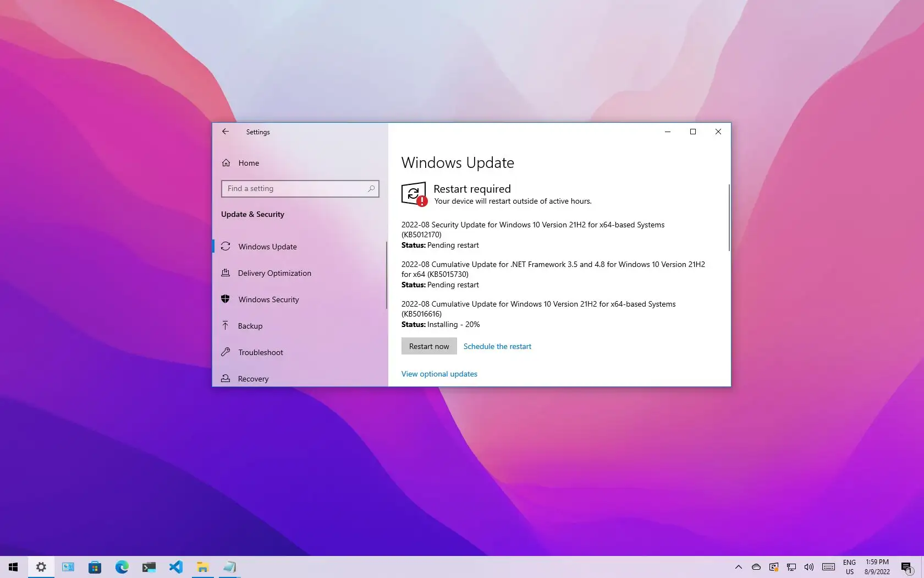Focus the Find a setting search box
Image resolution: width=924 pixels, height=578 pixels.
click(x=300, y=189)
